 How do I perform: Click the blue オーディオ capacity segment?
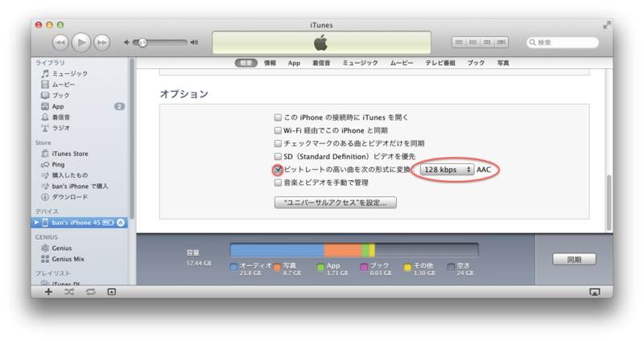coord(277,250)
